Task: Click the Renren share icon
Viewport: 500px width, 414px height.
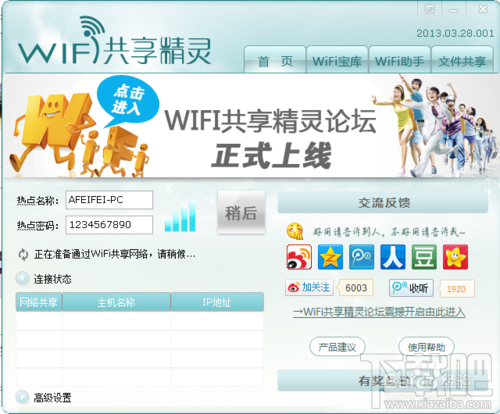Action: point(393,257)
